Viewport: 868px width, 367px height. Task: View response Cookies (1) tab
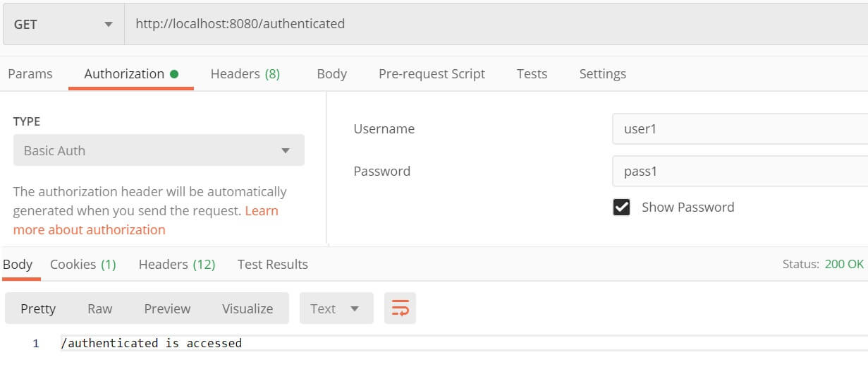tap(83, 264)
